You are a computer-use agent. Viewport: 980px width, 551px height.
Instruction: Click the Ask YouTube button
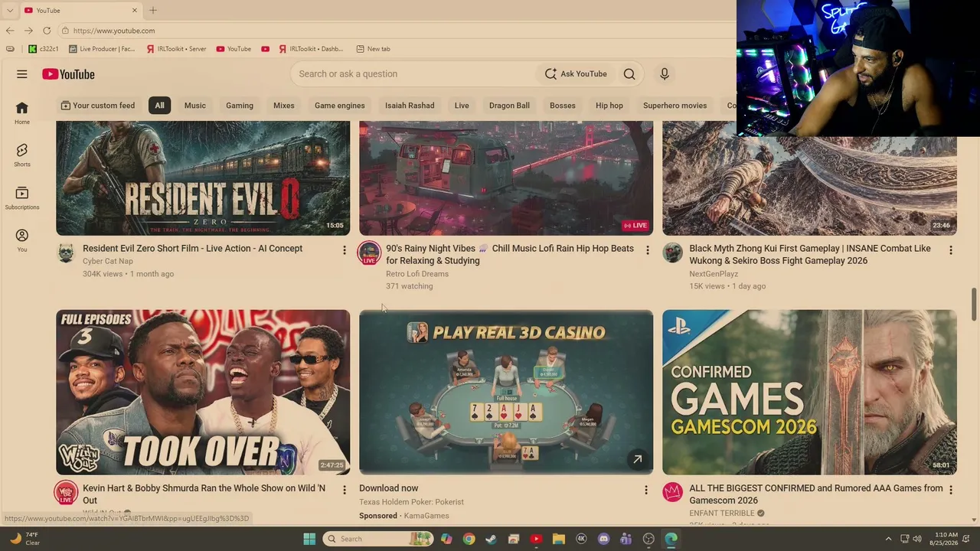click(x=576, y=74)
